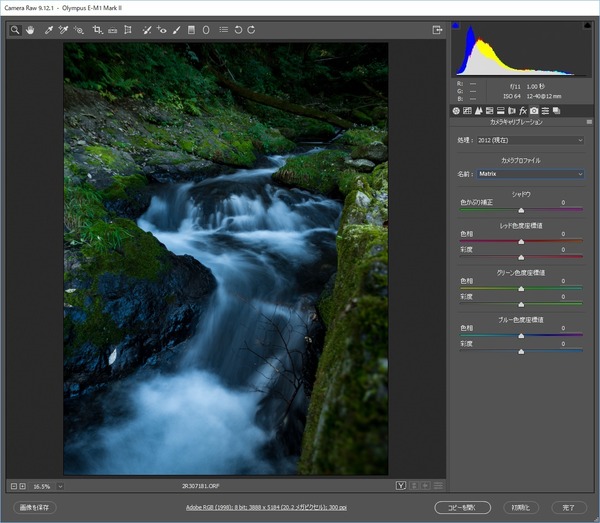
Task: Rotate image 90° clockwise
Action: click(251, 30)
